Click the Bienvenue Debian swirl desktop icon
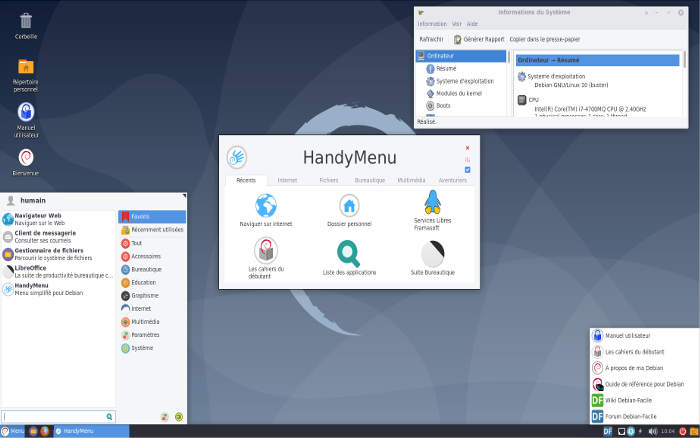This screenshot has height=438, width=700. click(x=26, y=157)
